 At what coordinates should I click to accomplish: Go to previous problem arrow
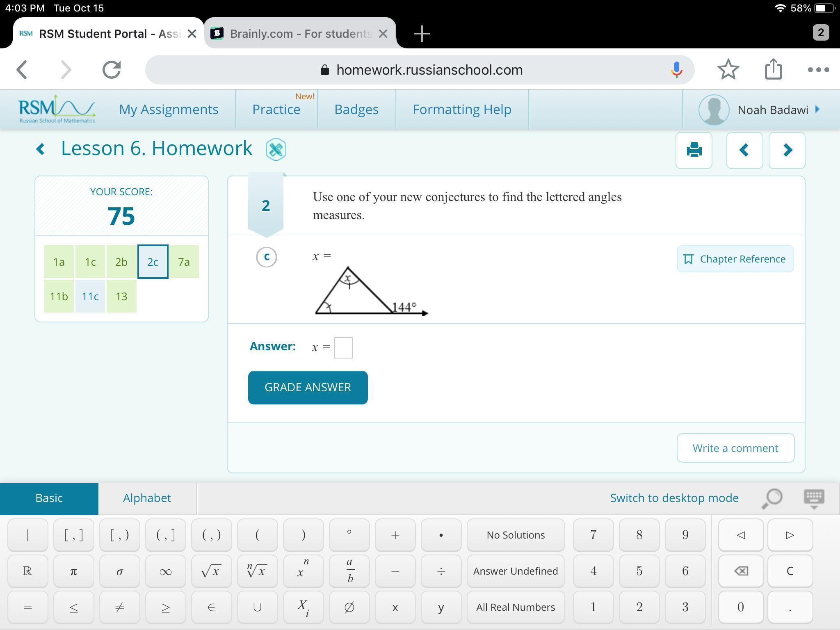[744, 150]
